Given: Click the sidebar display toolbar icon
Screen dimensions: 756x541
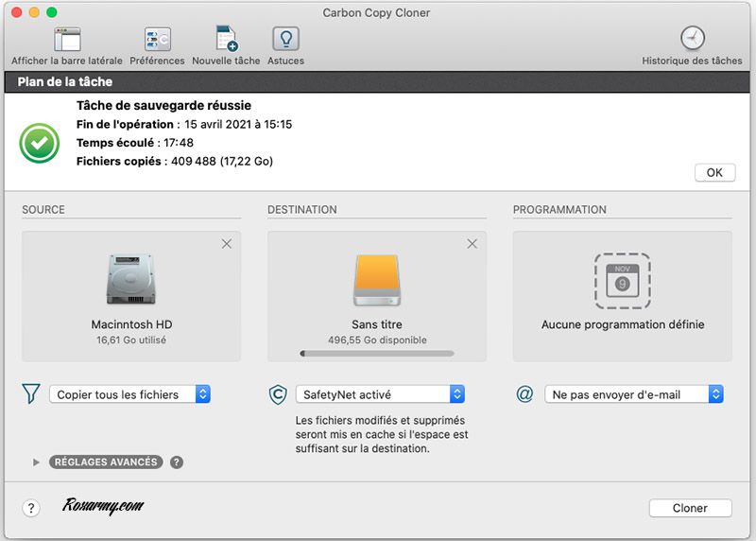Looking at the screenshot, I should tap(67, 40).
